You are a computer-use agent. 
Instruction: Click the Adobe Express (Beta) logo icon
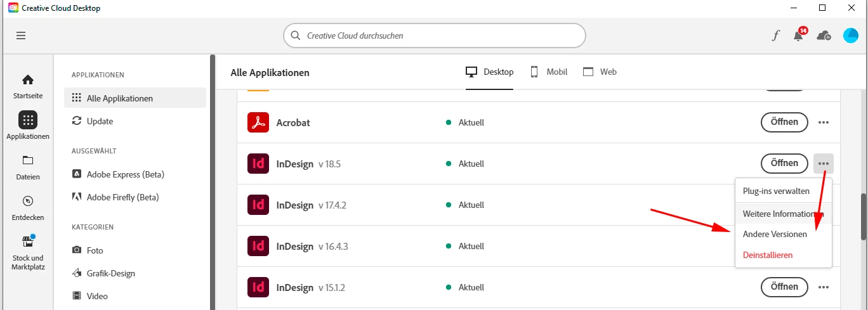pyautogui.click(x=77, y=174)
